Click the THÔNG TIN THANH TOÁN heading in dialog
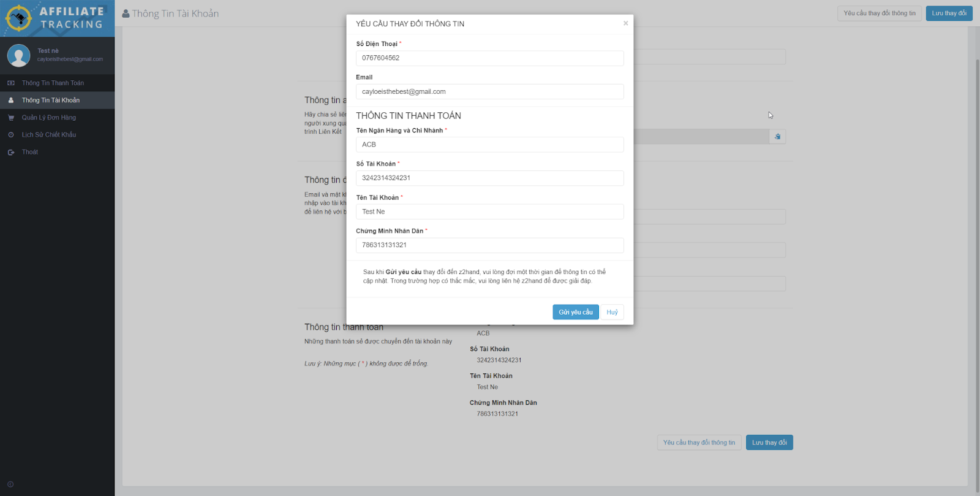 (x=409, y=116)
